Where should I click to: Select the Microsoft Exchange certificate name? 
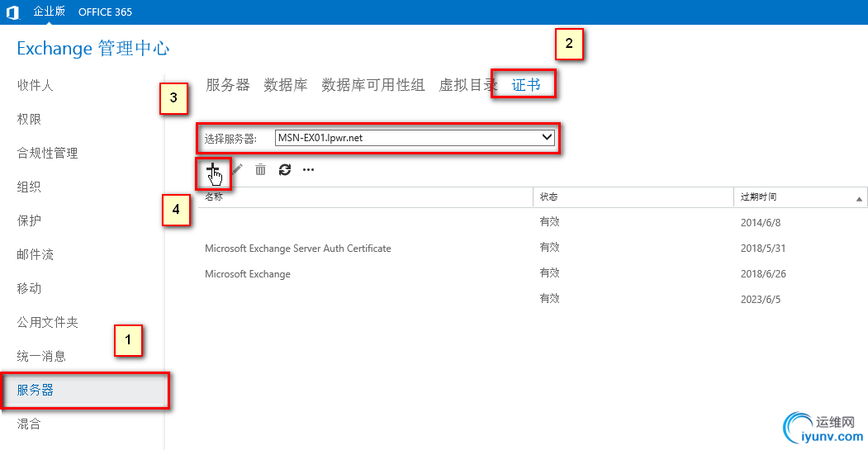(248, 274)
